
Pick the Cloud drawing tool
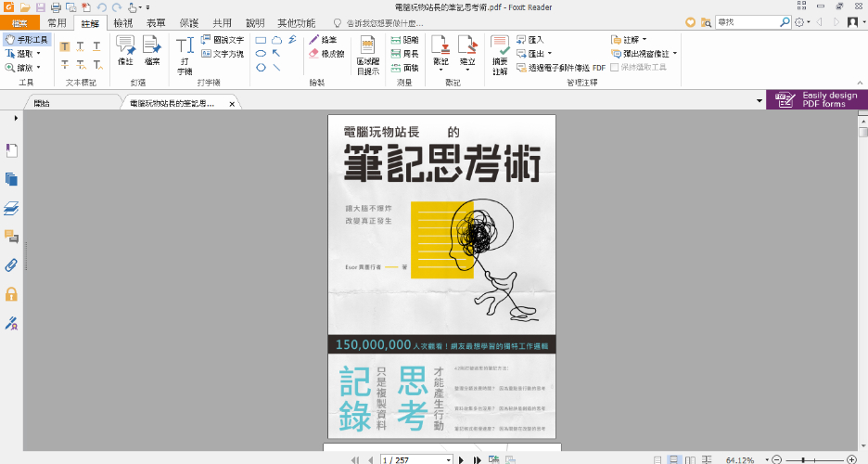click(x=276, y=40)
